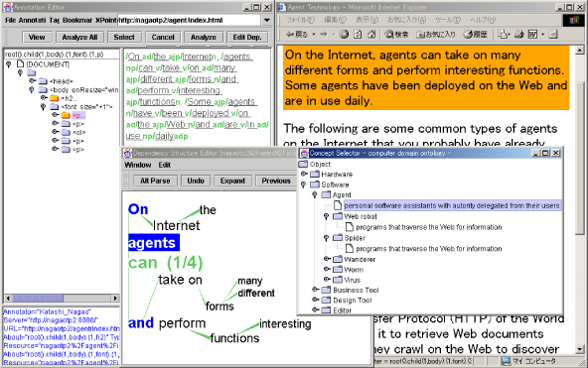Click the Alt Parse button

coord(155,181)
